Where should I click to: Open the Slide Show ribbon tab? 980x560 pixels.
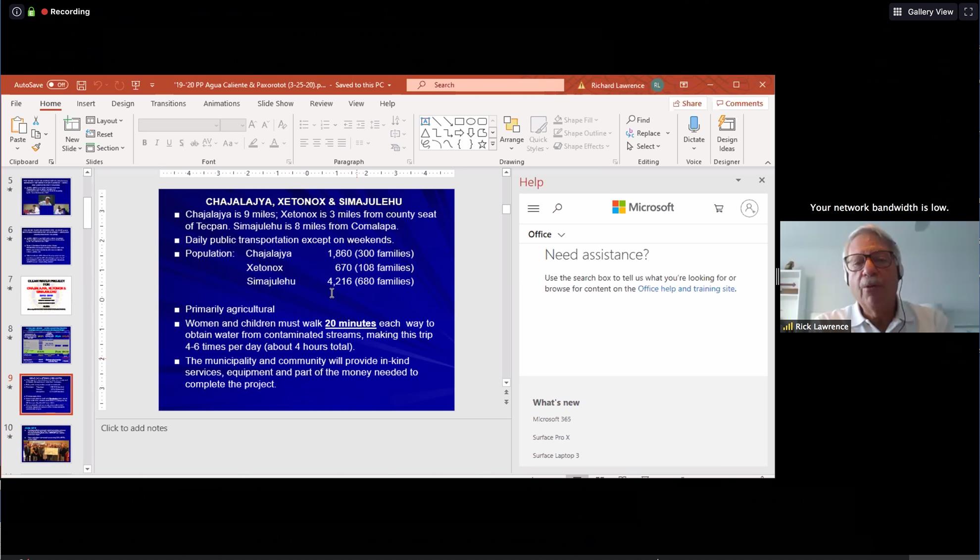coord(275,103)
